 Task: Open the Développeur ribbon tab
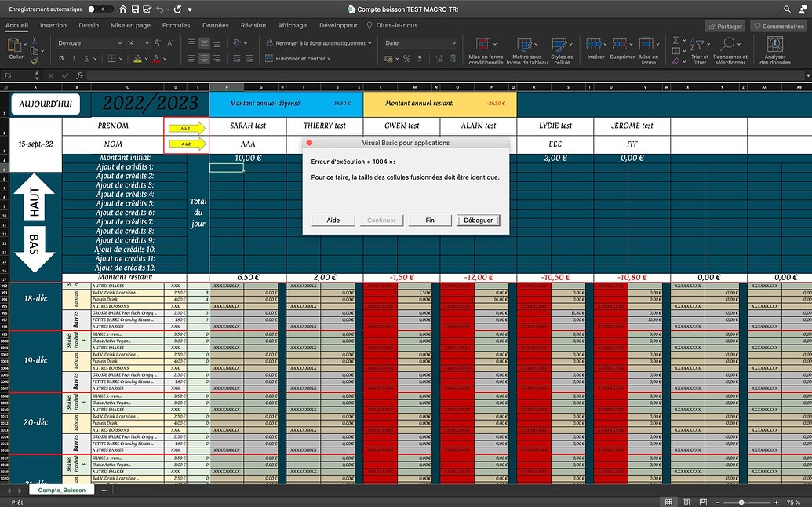coord(338,24)
